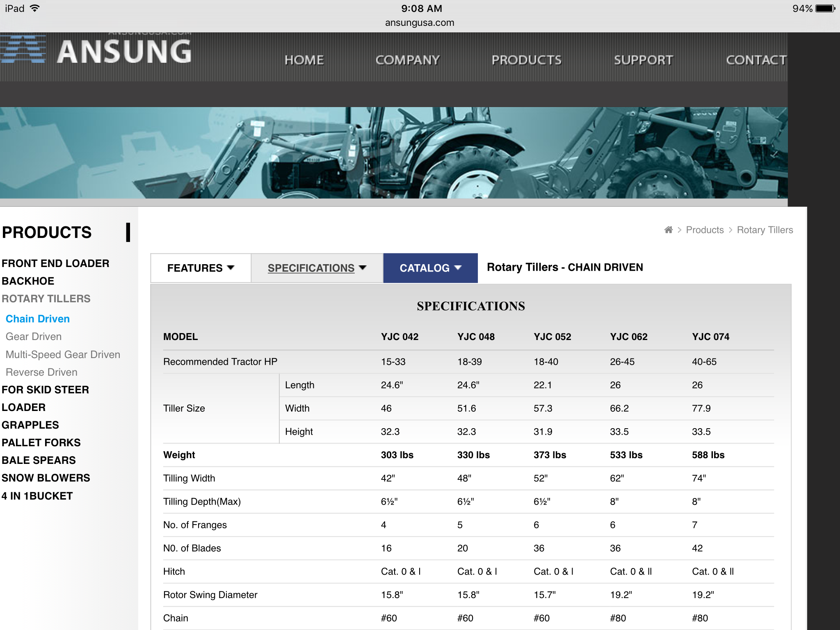Click Rotary Tillers in the breadcrumb

pyautogui.click(x=765, y=230)
